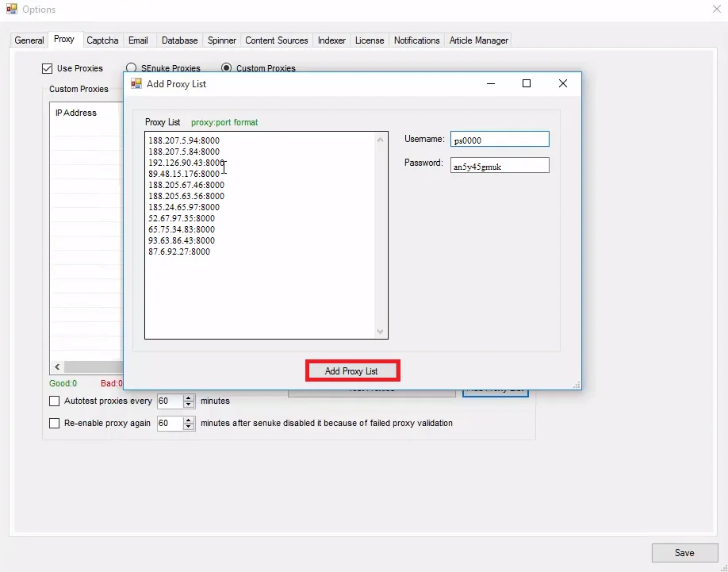
Task: Open the Content Sources tab
Action: pos(276,40)
